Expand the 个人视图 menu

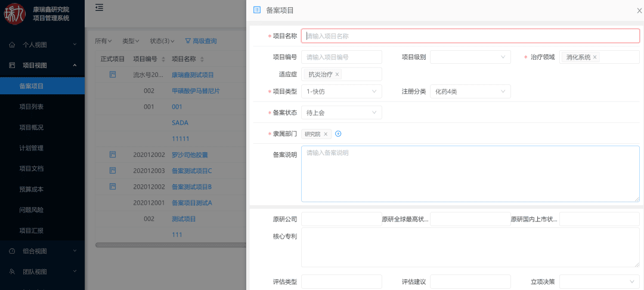[42, 44]
